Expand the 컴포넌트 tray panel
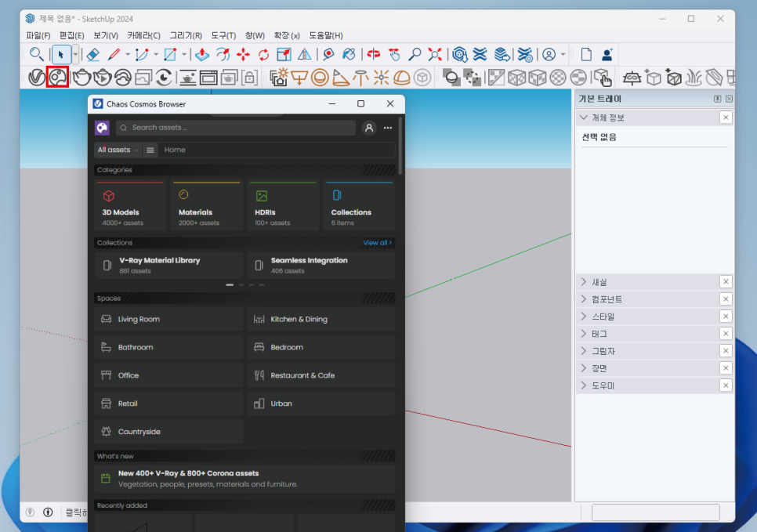757x532 pixels. [584, 299]
